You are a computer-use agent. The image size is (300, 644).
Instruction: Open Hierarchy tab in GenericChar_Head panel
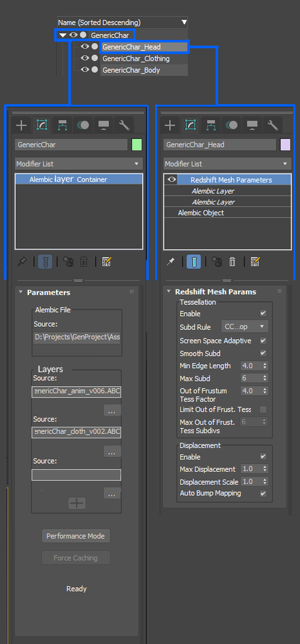[x=211, y=125]
